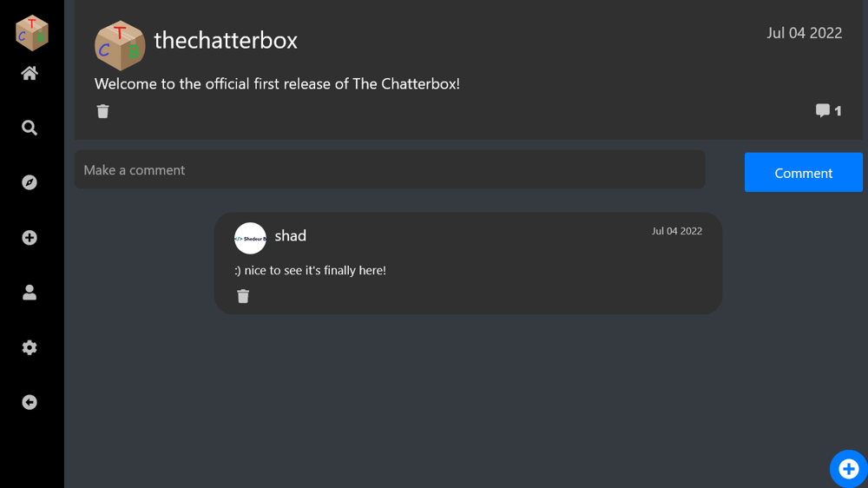This screenshot has width=868, height=488.
Task: Focus the Make a comment field
Action: coord(390,169)
